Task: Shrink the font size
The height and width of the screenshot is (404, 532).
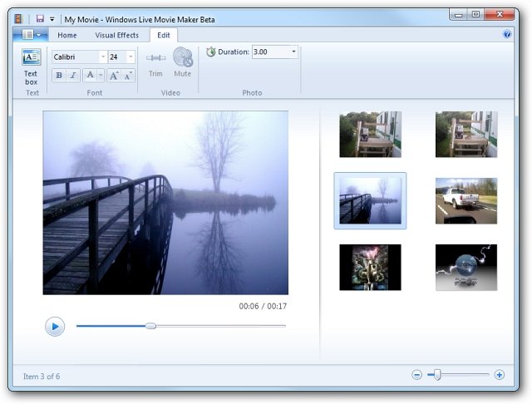Action: (128, 76)
